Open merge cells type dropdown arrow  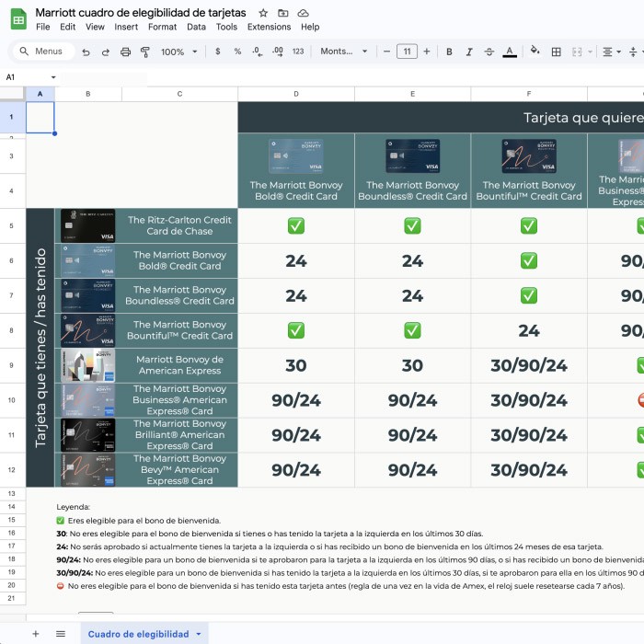pyautogui.click(x=591, y=52)
